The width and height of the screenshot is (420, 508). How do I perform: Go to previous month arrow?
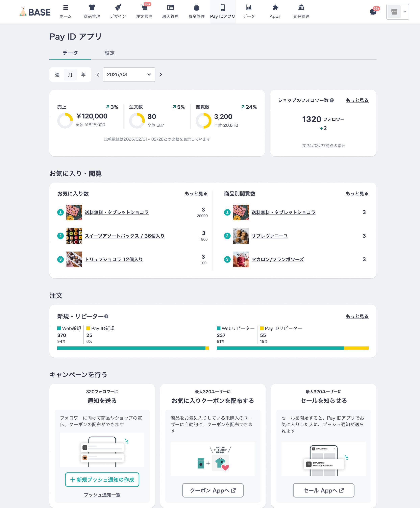[x=98, y=74]
